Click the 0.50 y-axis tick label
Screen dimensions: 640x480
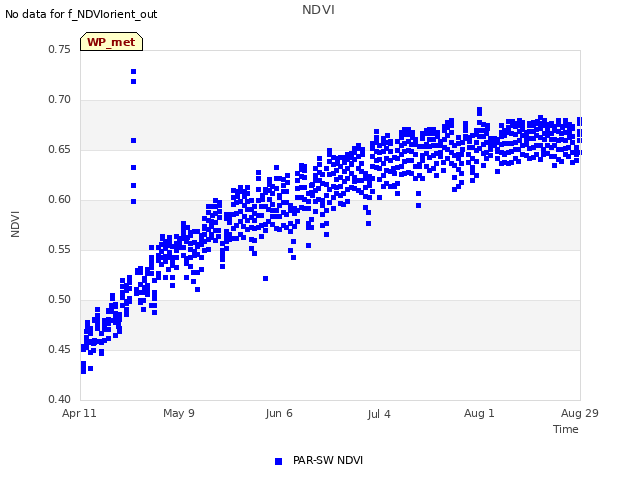pyautogui.click(x=60, y=300)
